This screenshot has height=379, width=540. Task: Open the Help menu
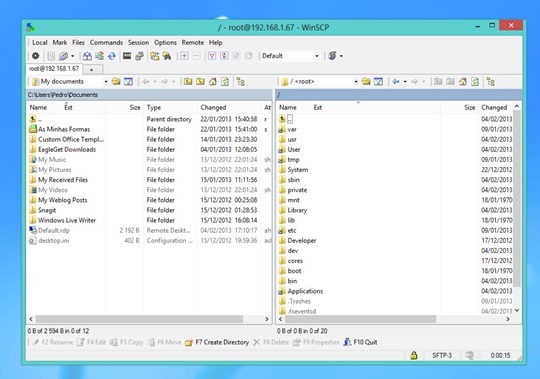coord(216,42)
